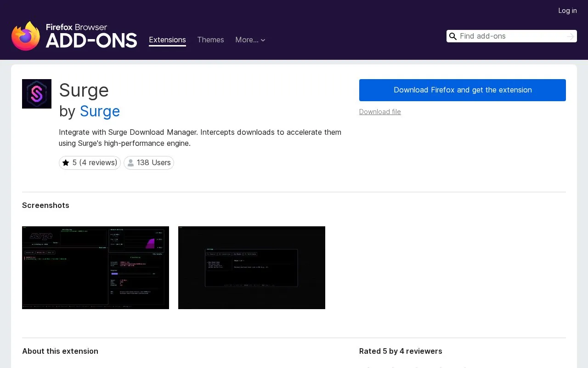
Task: Click the Rated 5 by 4 reviewers heading
Action: 401,351
